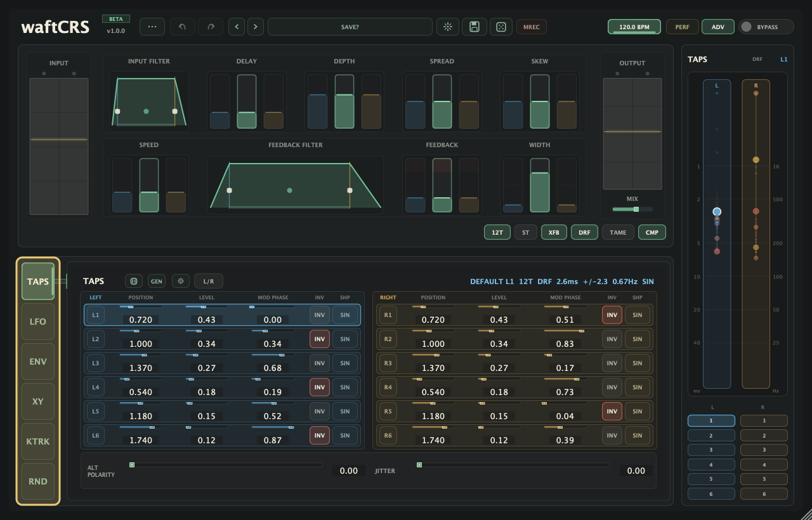Click the ADV view button

(718, 27)
